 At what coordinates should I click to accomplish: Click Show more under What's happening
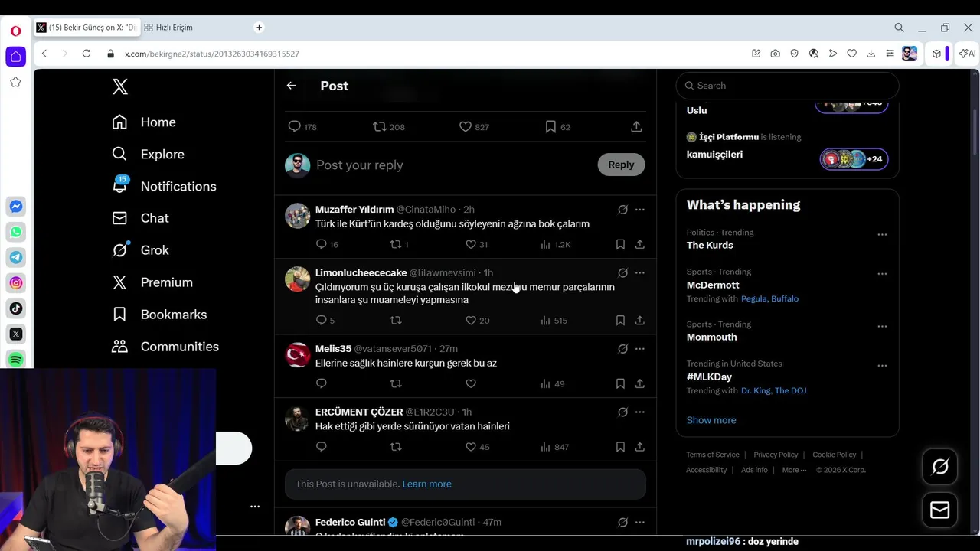click(x=711, y=420)
